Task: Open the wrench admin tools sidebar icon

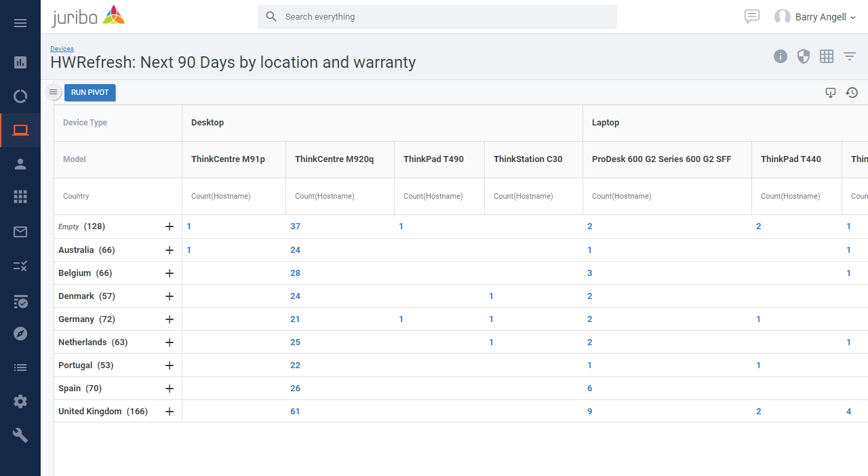Action: point(20,435)
